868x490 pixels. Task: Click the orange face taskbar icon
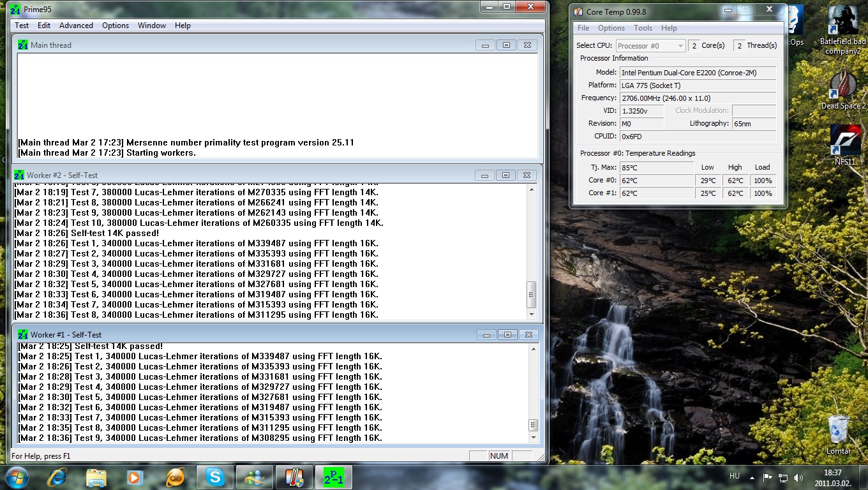tap(174, 477)
